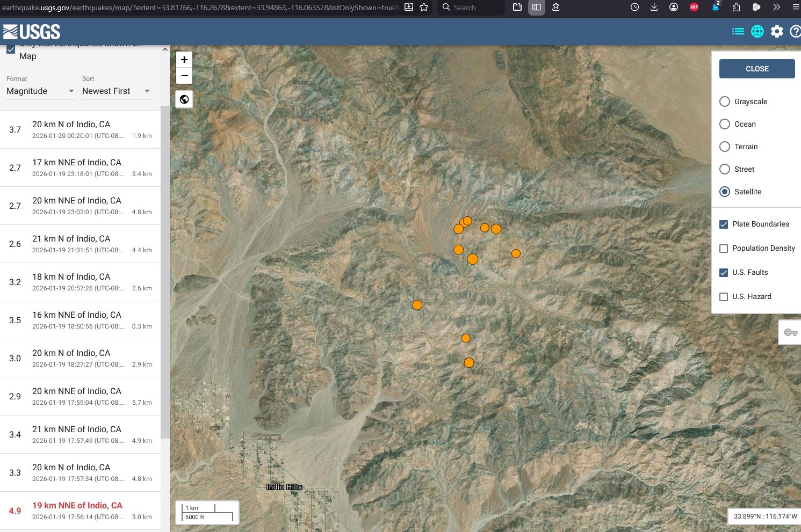Select the Grayscale basemap option
Viewport: 801px width, 532px height.
point(725,101)
